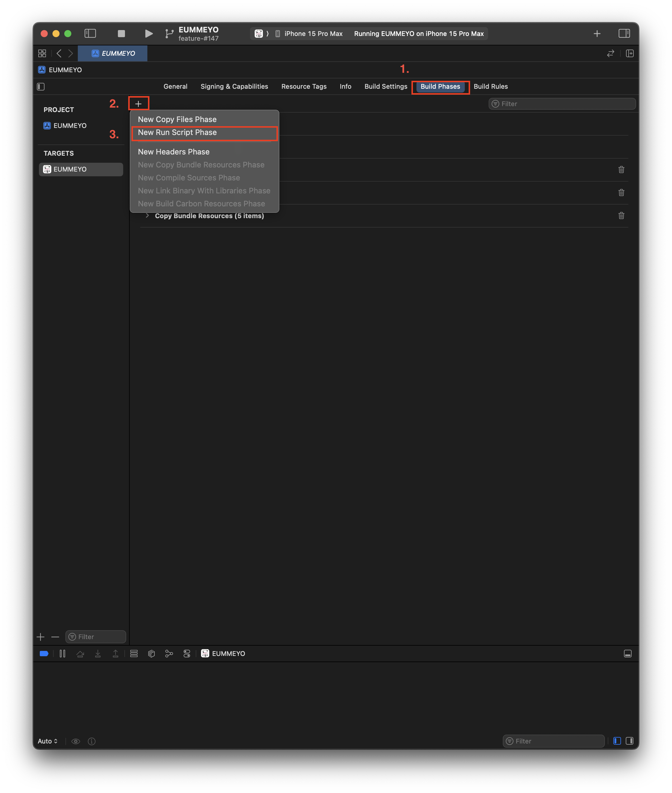The height and width of the screenshot is (793, 672).
Task: Open the Debug View Hierarchy button
Action: pos(151,654)
